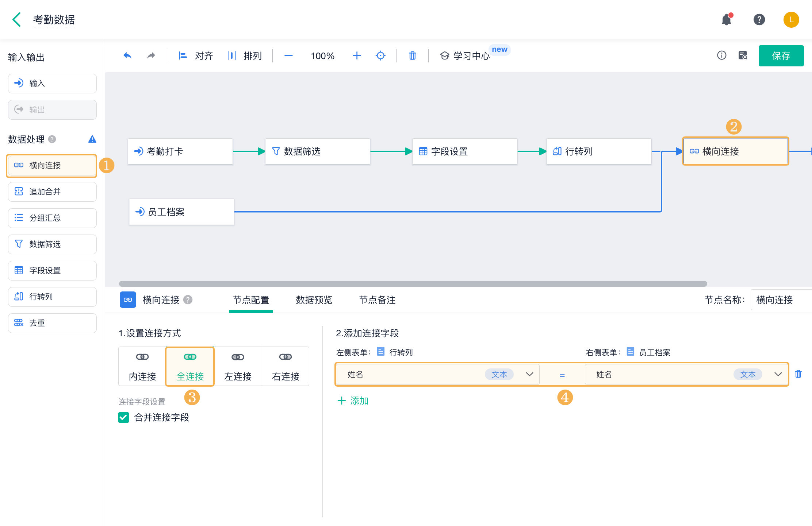Select 行转列 in the sidebar
Viewport: 812px width, 526px height.
52,297
